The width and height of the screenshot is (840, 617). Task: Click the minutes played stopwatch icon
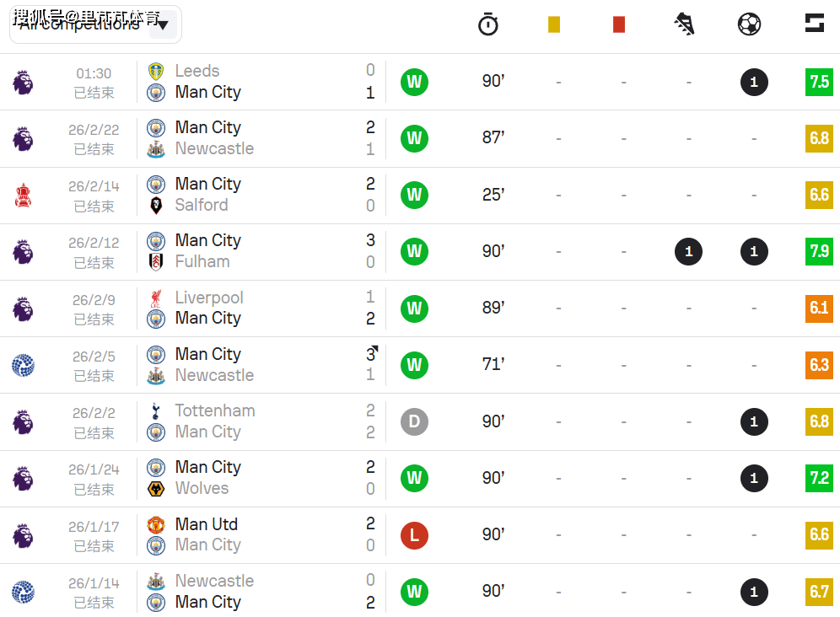click(488, 24)
